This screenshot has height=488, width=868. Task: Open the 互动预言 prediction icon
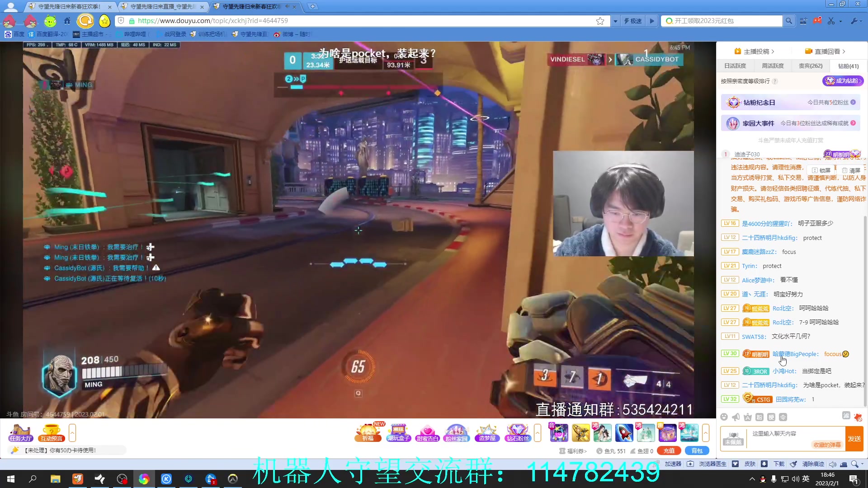pos(51,433)
